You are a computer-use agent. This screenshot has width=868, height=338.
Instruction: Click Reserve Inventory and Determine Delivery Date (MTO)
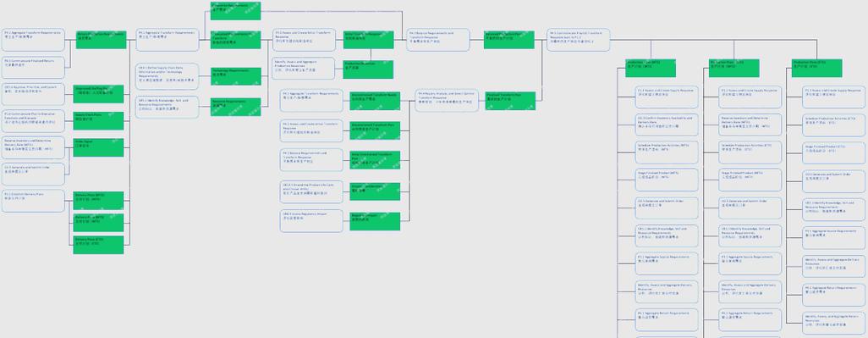click(750, 125)
